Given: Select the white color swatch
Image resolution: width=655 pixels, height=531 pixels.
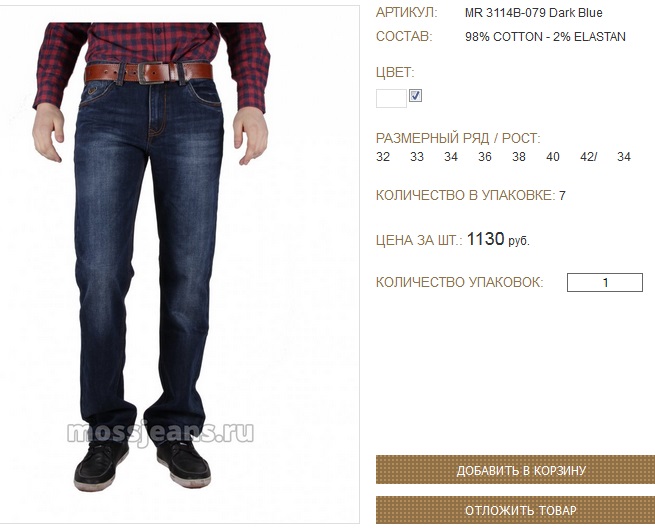Looking at the screenshot, I should click(391, 99).
